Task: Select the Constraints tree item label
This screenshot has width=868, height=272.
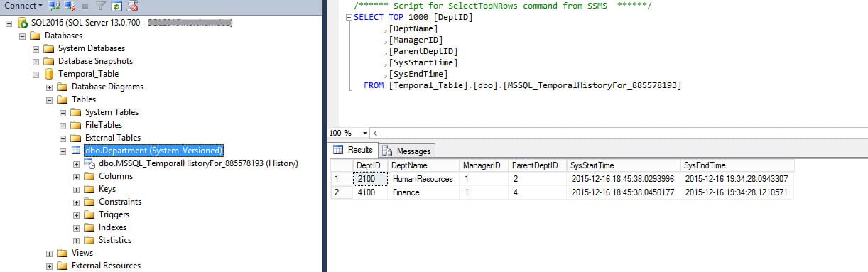Action: coord(120,202)
